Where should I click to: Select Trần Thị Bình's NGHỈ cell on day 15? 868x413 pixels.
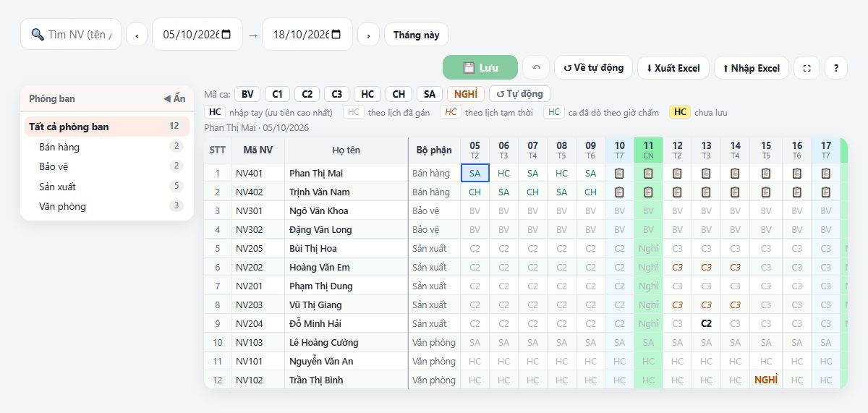pos(766,380)
